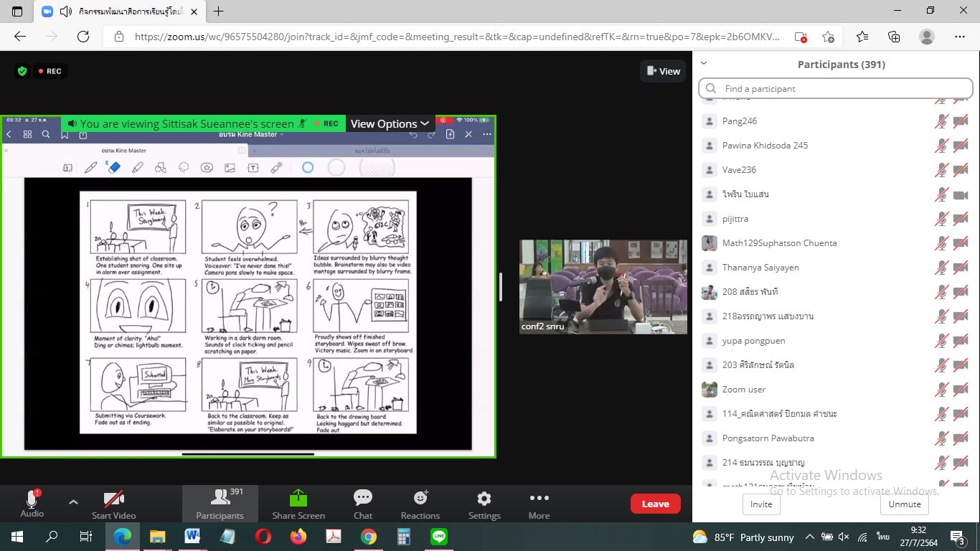Toggle Start Video camera

tap(113, 504)
